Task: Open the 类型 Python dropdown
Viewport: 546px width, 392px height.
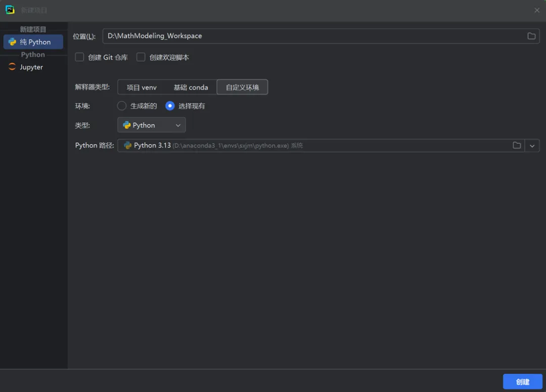Action: (x=152, y=125)
